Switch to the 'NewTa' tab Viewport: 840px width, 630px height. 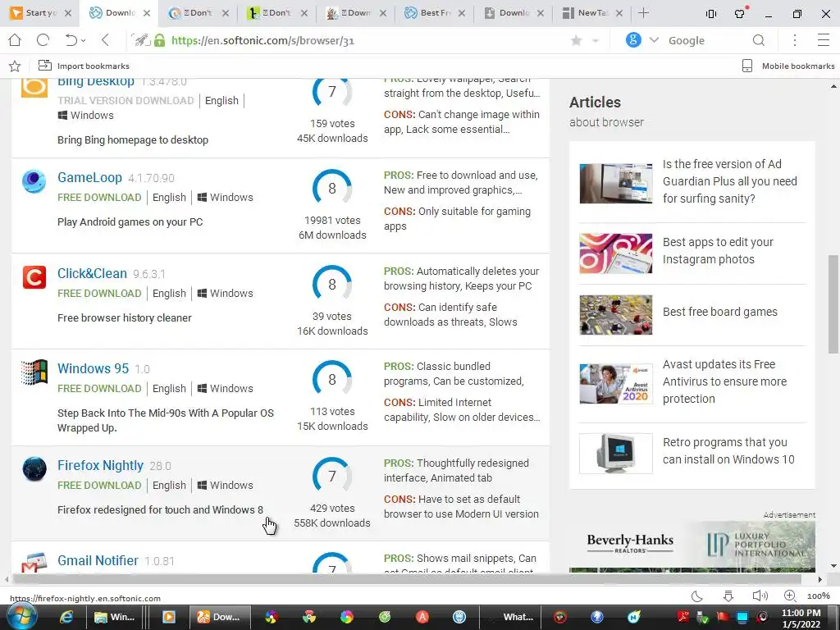point(592,13)
